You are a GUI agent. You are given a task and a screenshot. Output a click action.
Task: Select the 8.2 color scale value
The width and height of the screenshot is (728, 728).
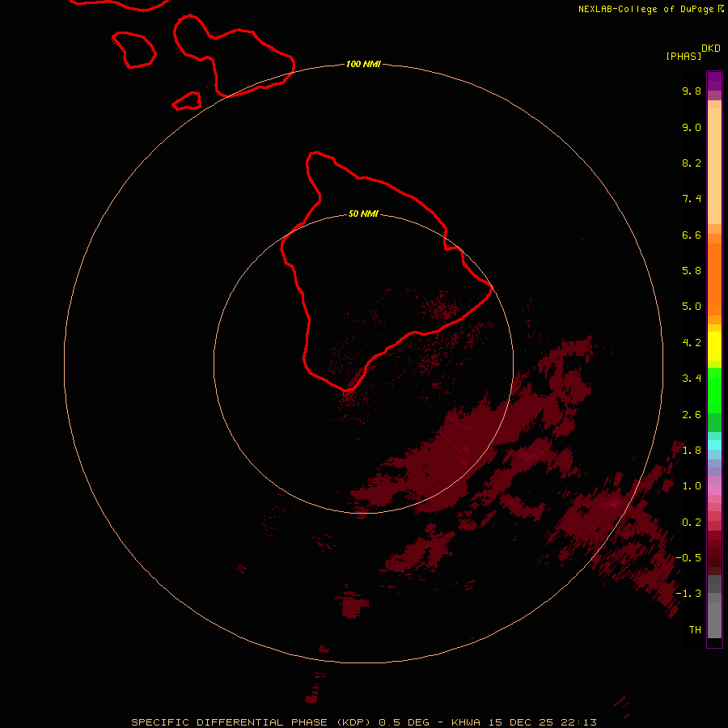[x=692, y=163]
